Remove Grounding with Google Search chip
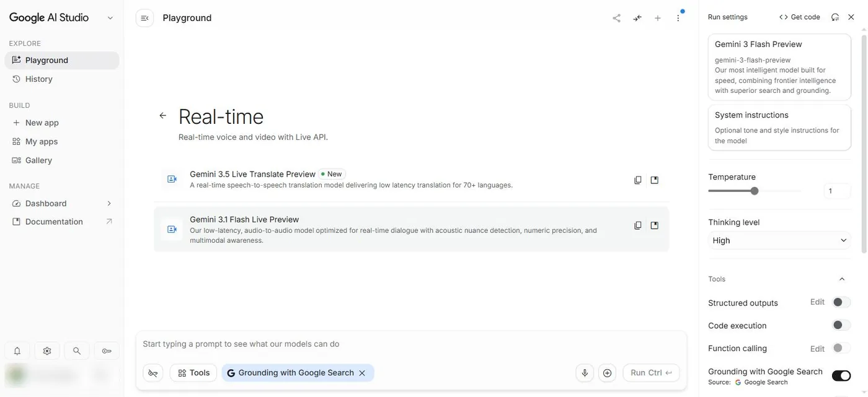This screenshot has width=868, height=397. pyautogui.click(x=362, y=373)
